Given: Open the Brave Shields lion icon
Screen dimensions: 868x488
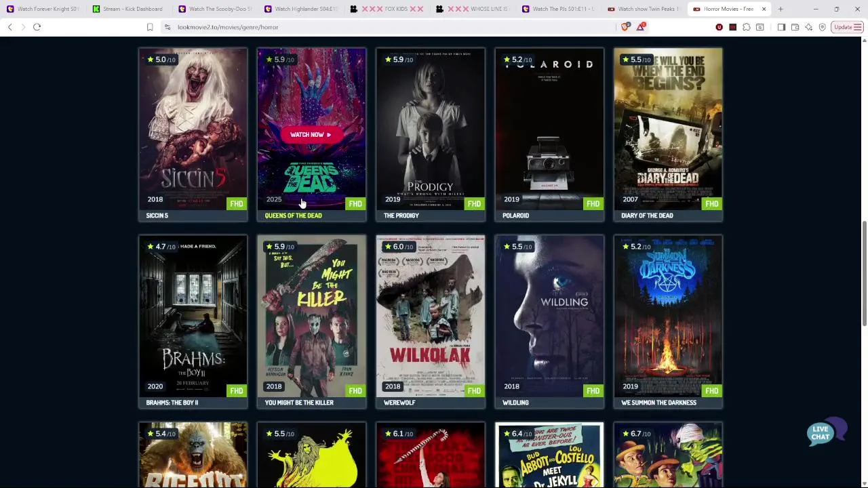Looking at the screenshot, I should tap(625, 27).
